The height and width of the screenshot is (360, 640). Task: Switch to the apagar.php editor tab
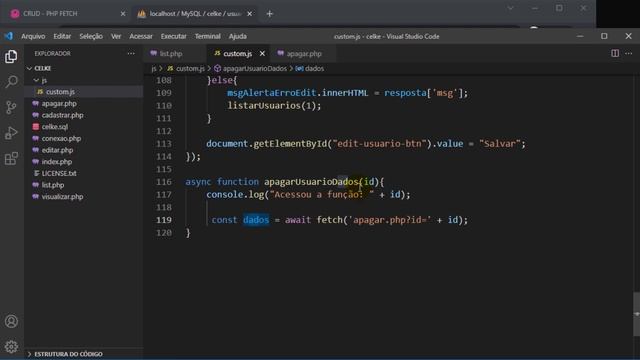click(304, 53)
